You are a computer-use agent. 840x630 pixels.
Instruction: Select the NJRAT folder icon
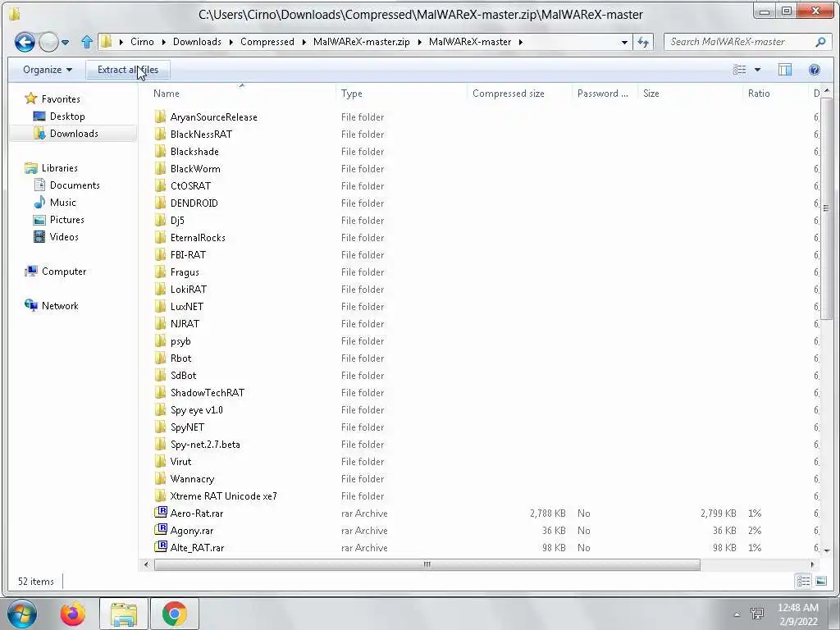160,323
